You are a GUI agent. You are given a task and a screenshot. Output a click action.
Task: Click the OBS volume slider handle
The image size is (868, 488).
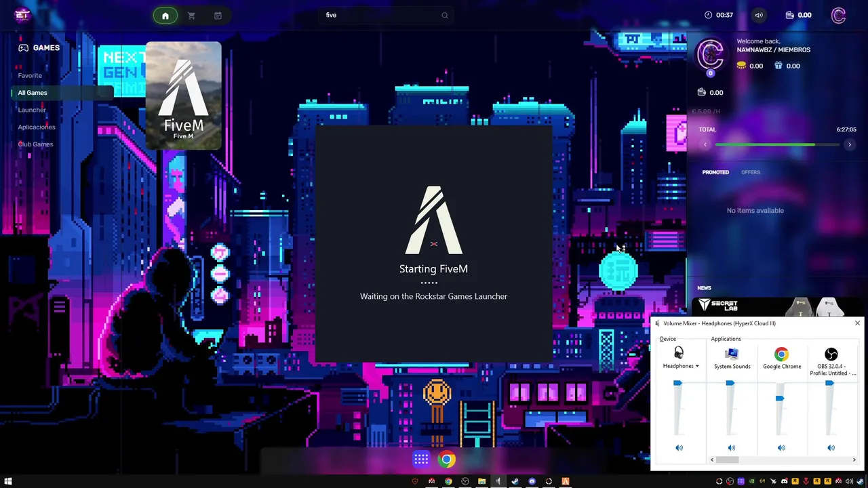tap(829, 384)
